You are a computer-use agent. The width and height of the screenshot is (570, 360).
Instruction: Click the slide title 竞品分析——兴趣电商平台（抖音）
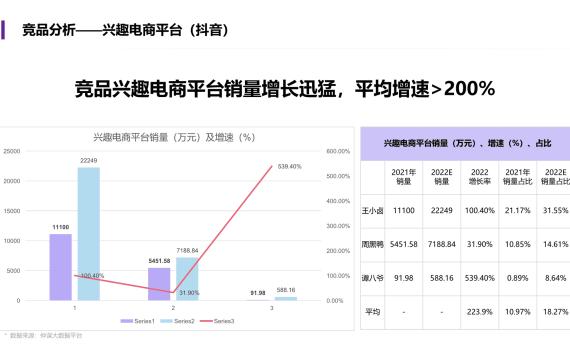click(x=125, y=30)
